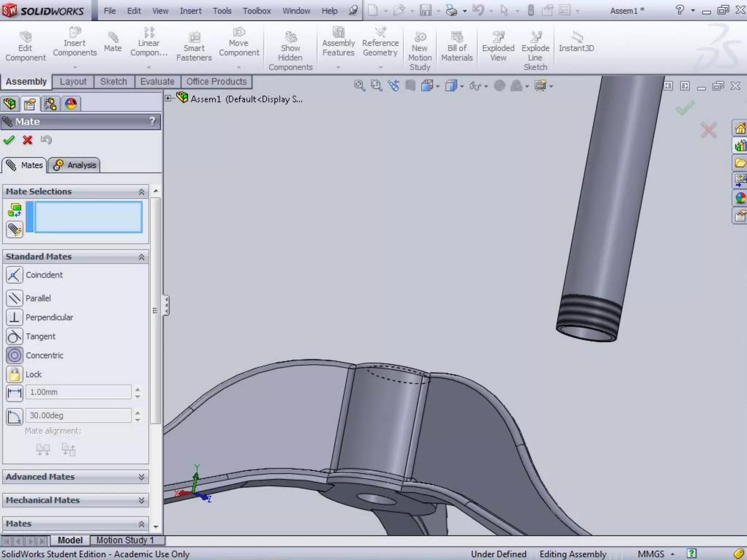Click the Perpendicular mate icon
The width and height of the screenshot is (747, 560).
pyautogui.click(x=15, y=317)
